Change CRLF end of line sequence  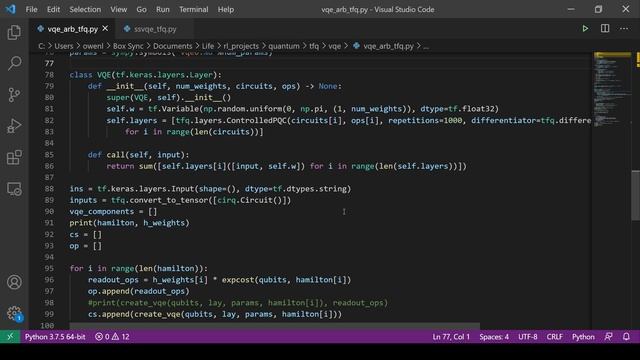tap(554, 337)
